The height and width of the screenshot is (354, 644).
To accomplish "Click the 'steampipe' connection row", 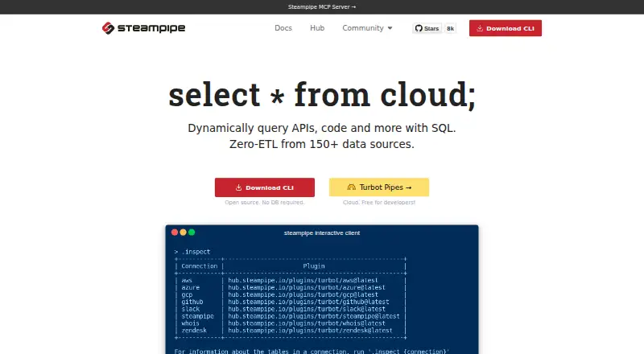I will click(290, 316).
